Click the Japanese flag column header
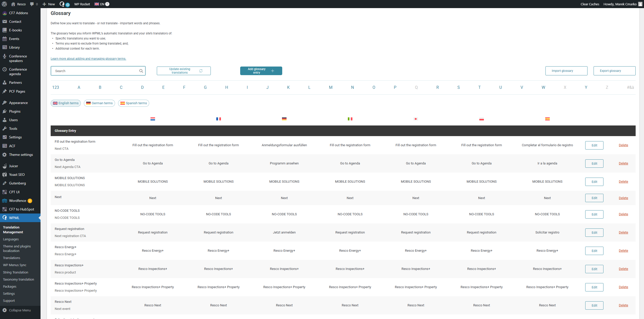 point(416,119)
